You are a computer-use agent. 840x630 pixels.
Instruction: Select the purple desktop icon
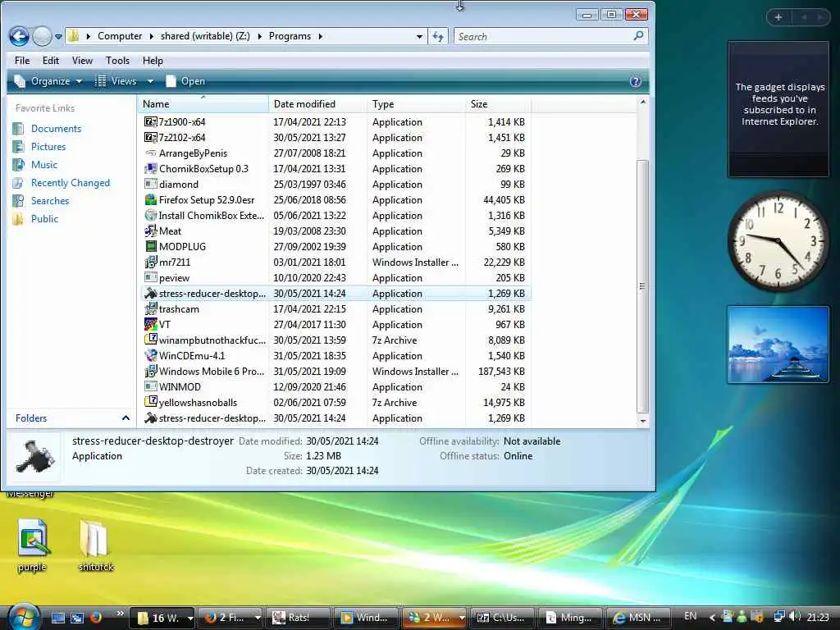click(x=32, y=546)
